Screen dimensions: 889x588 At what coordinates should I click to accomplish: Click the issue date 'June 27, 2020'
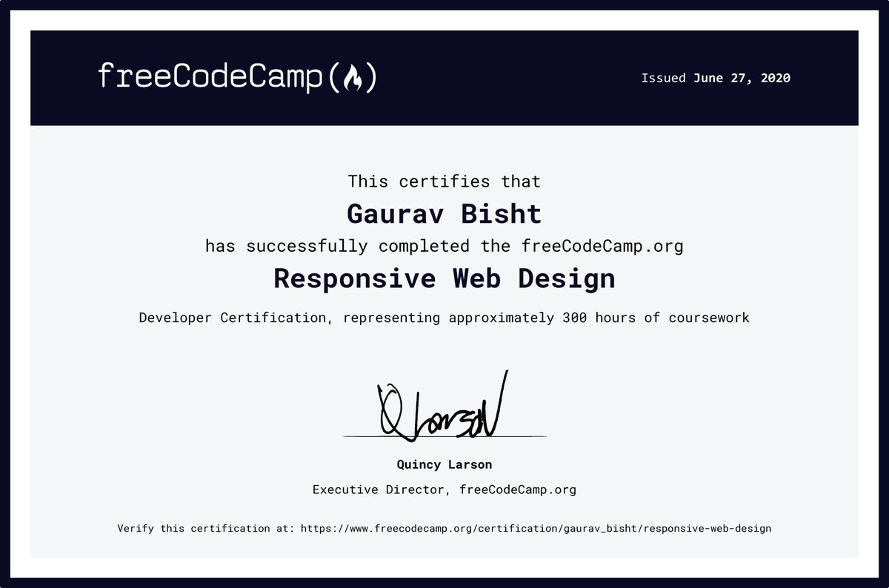point(742,78)
